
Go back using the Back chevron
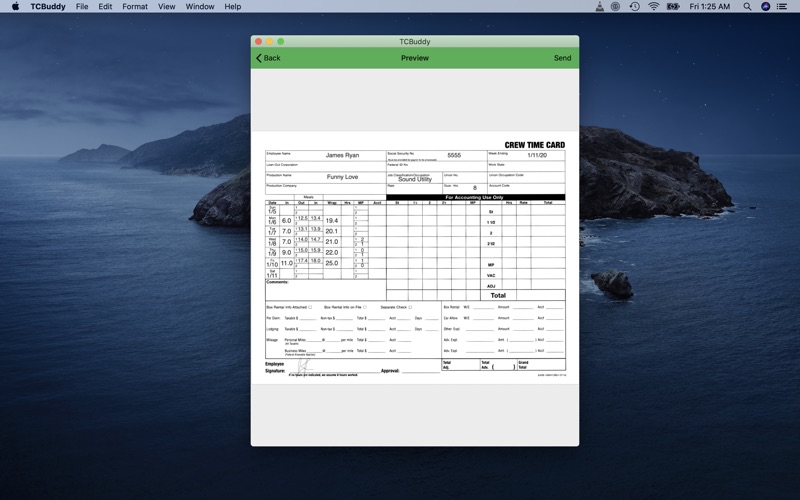268,58
